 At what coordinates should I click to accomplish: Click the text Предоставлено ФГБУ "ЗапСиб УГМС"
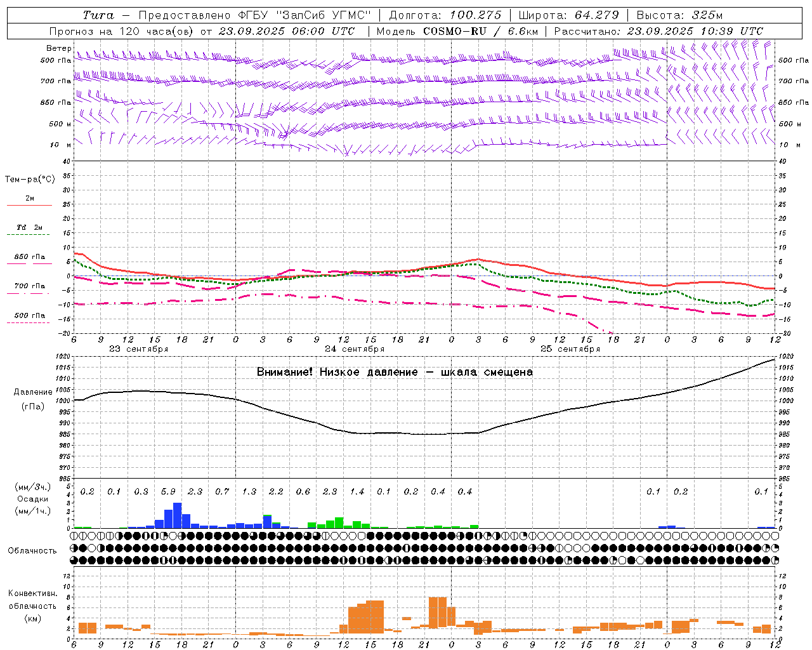254,15
